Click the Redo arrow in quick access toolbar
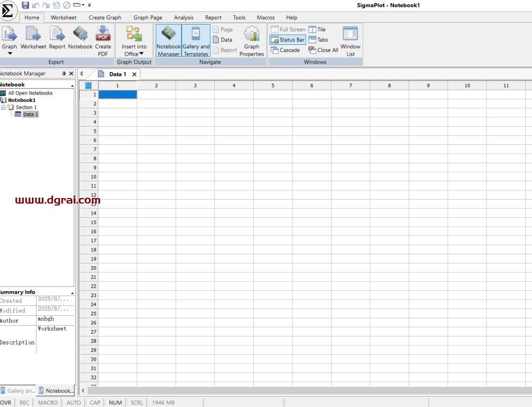532x407 pixels. tap(46, 5)
